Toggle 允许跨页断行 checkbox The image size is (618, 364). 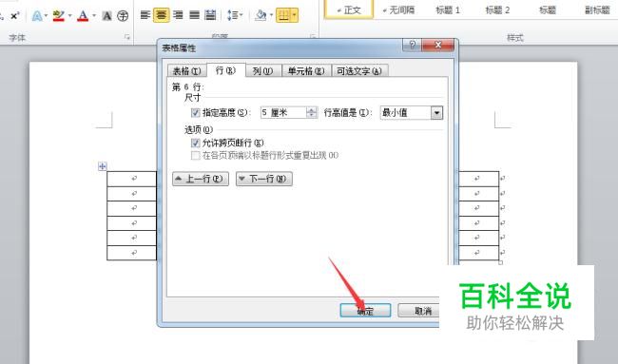[x=196, y=143]
